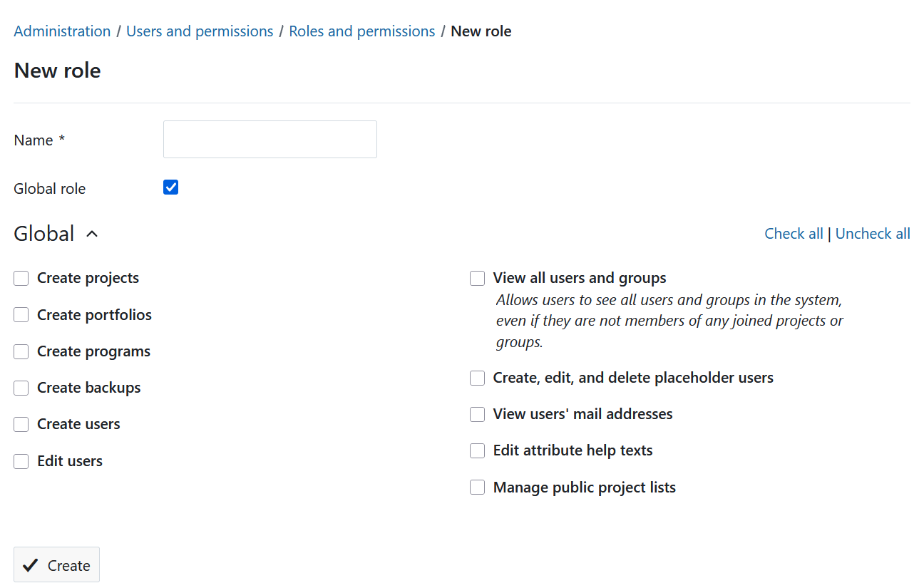924x588 pixels.
Task: Enable the Create projects permission
Action: (x=21, y=278)
